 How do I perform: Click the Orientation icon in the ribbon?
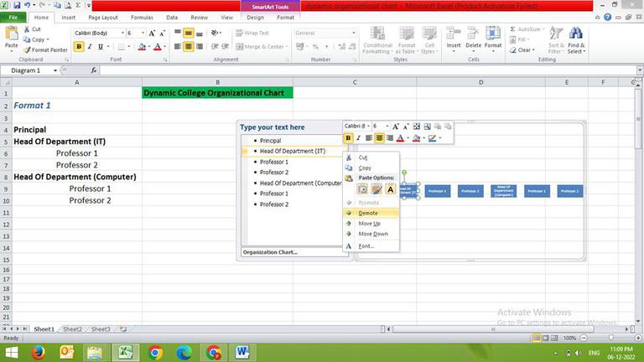tap(216, 33)
